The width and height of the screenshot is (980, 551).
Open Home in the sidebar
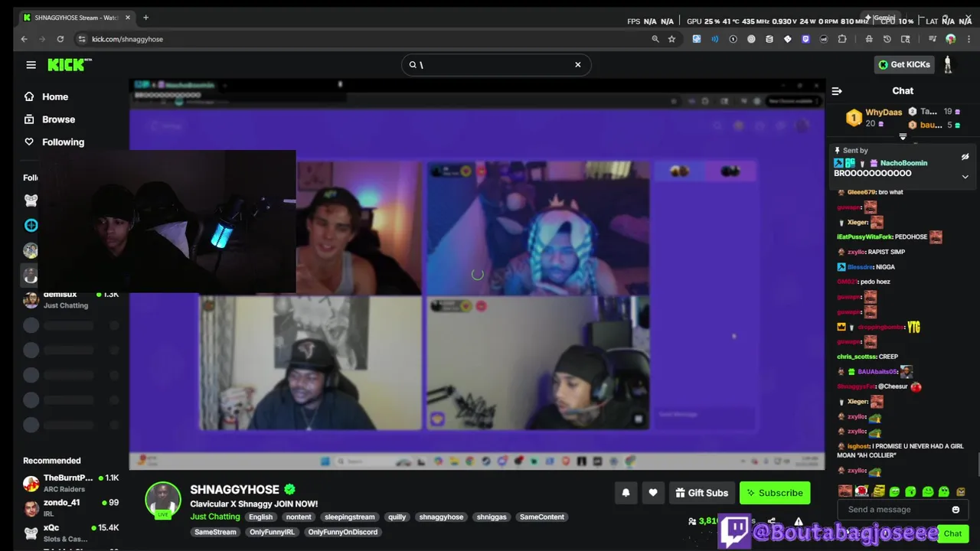[47, 96]
